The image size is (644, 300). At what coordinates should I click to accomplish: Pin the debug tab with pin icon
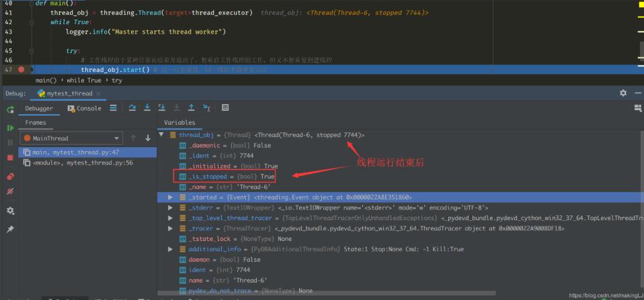coord(11,230)
